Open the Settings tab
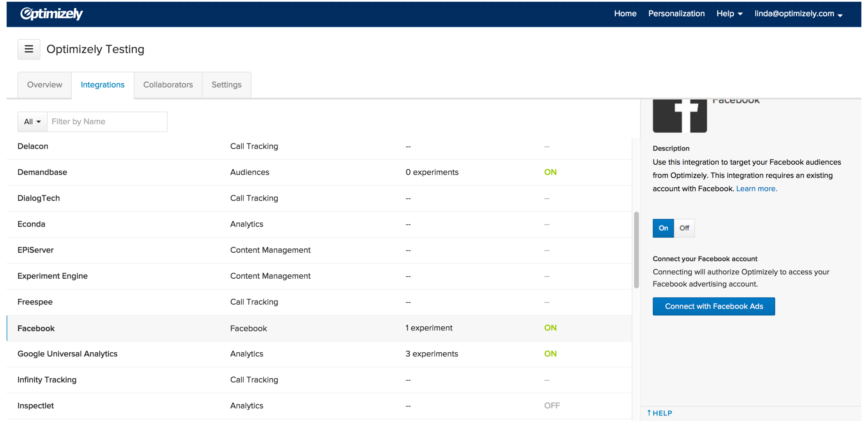This screenshot has height=426, width=868. coord(226,85)
